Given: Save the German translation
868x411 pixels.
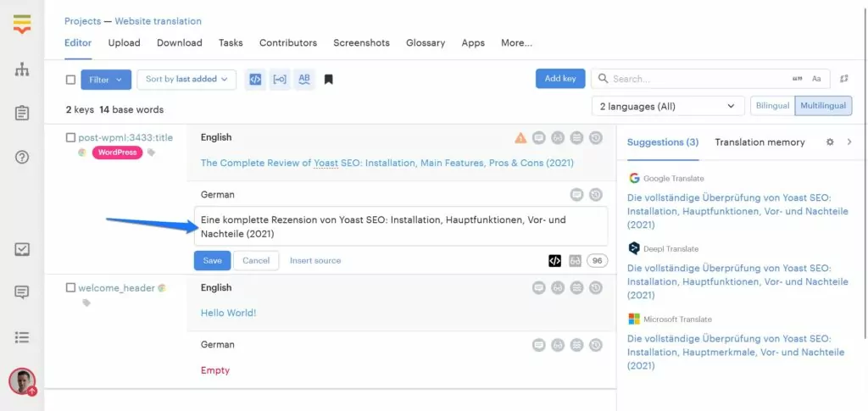Looking at the screenshot, I should (212, 260).
